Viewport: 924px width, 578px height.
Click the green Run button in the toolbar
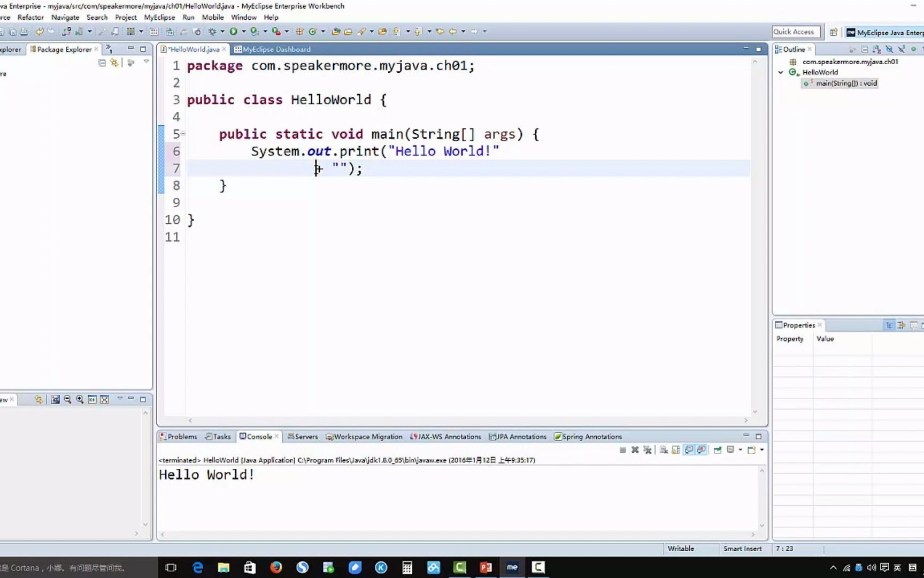233,32
